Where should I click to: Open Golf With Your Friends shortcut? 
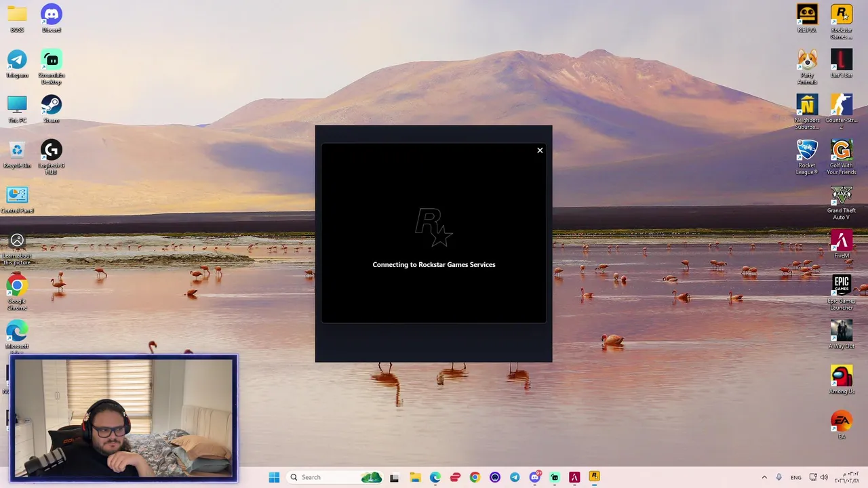coord(842,157)
